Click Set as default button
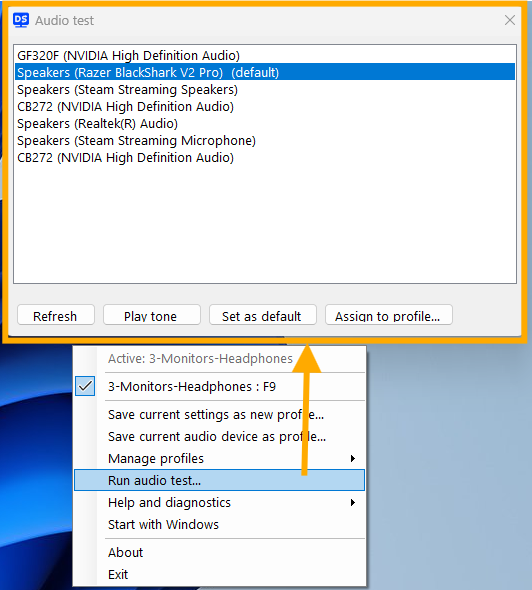The height and width of the screenshot is (590, 532). [263, 315]
